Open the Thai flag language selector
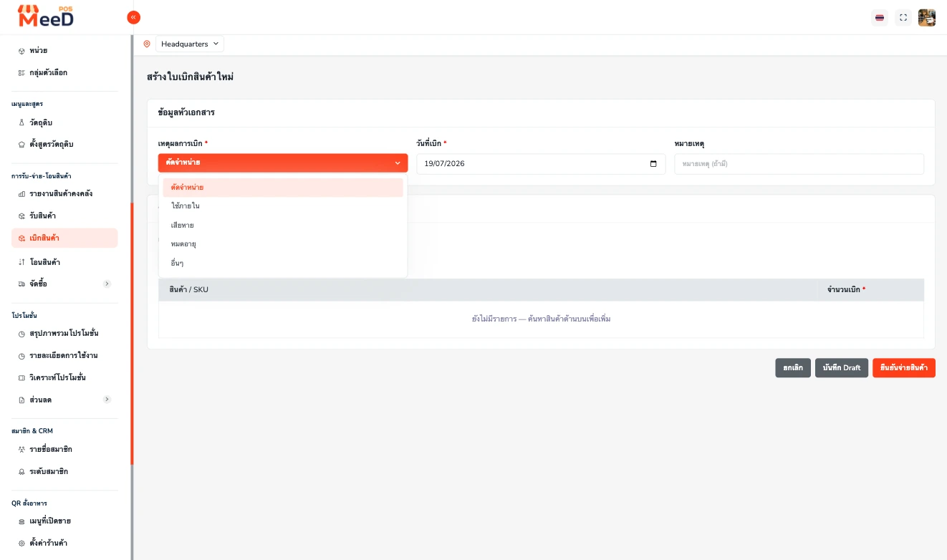 (880, 18)
